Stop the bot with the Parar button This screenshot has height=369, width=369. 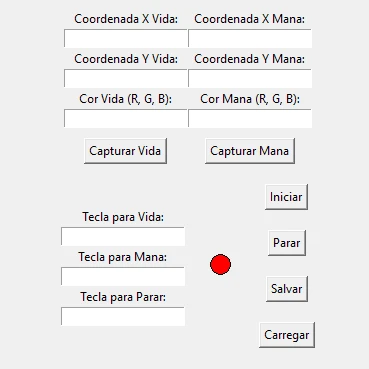click(x=287, y=243)
